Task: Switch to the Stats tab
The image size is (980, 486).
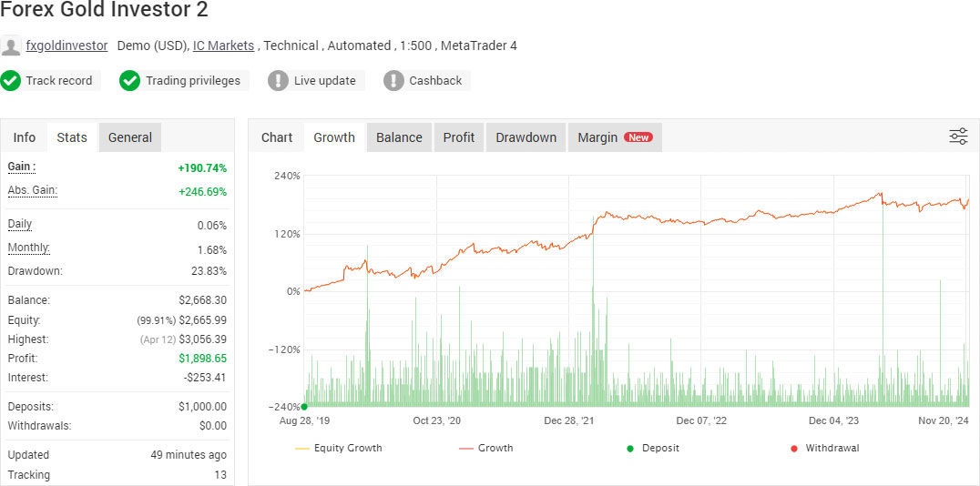Action: coord(72,137)
